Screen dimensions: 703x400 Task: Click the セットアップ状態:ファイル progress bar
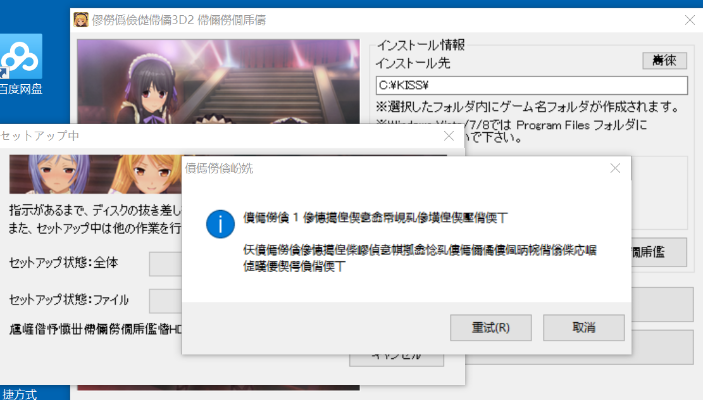(165, 300)
